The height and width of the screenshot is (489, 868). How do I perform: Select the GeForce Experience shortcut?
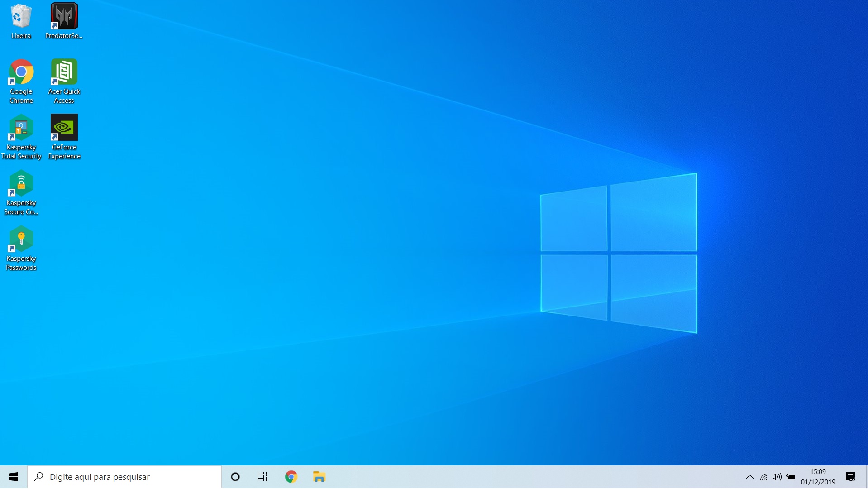tap(64, 137)
